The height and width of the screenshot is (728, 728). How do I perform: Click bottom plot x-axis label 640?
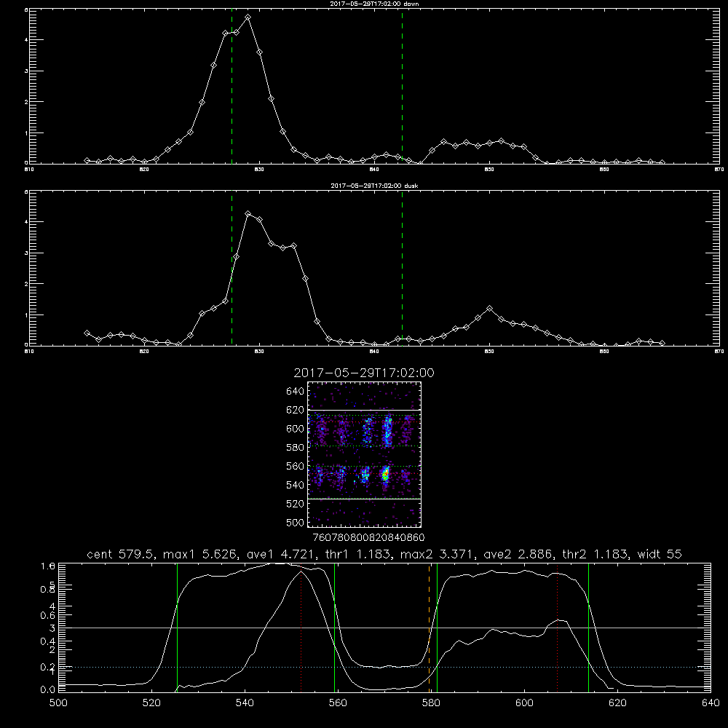pos(711,703)
